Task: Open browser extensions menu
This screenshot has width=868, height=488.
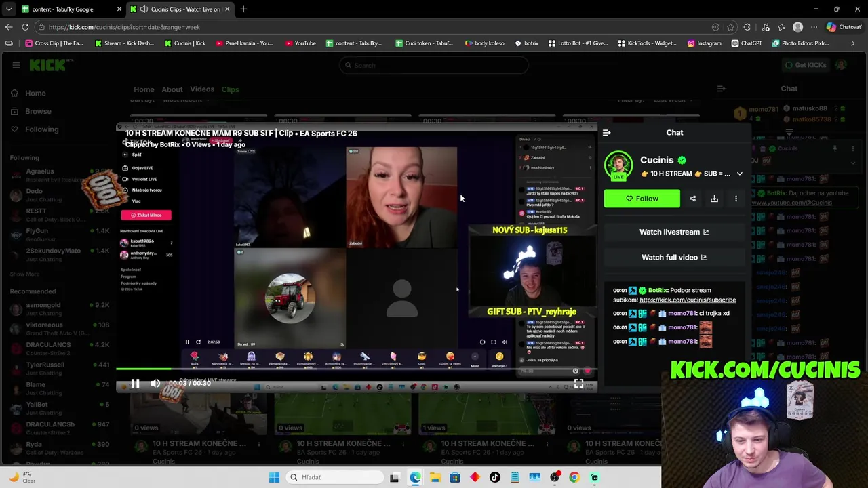Action: point(747,27)
